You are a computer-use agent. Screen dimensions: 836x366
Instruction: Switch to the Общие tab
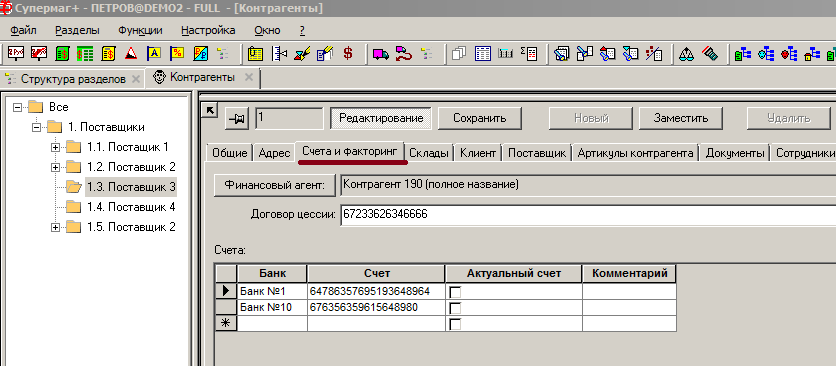click(230, 154)
